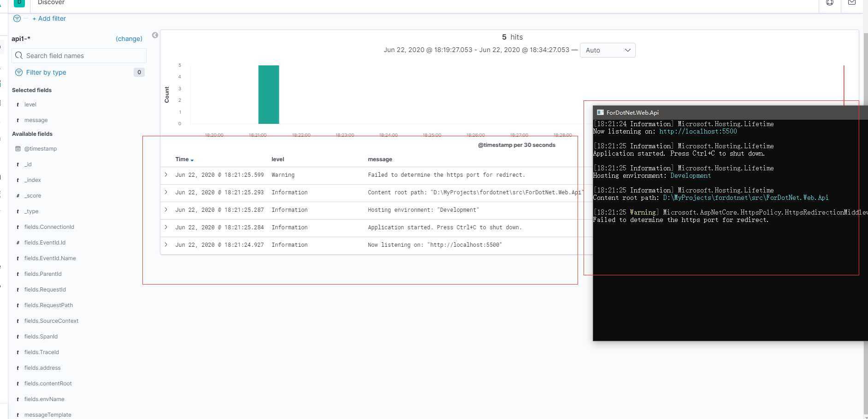The image size is (868, 419).
Task: Select the message selected field
Action: point(36,120)
